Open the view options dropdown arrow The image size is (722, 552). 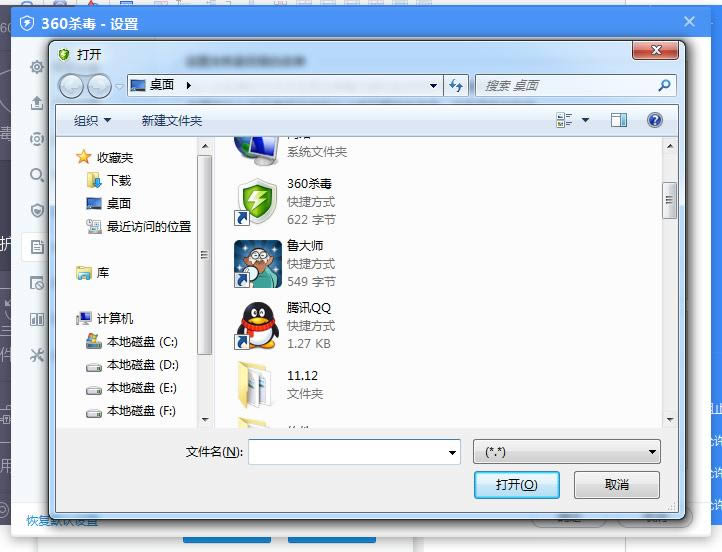pos(586,120)
